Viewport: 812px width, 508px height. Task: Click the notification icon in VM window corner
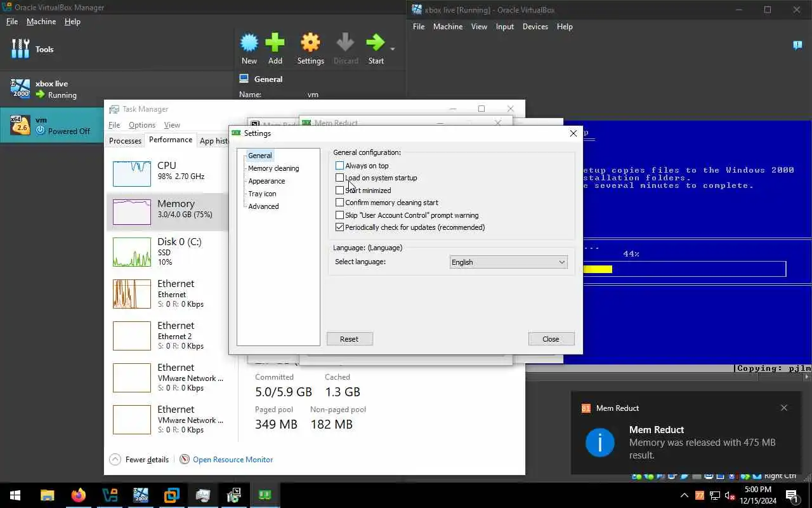point(797,45)
